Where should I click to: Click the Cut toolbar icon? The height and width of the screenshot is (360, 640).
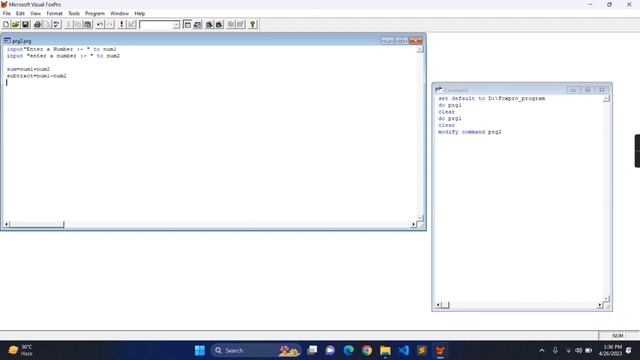pos(68,24)
